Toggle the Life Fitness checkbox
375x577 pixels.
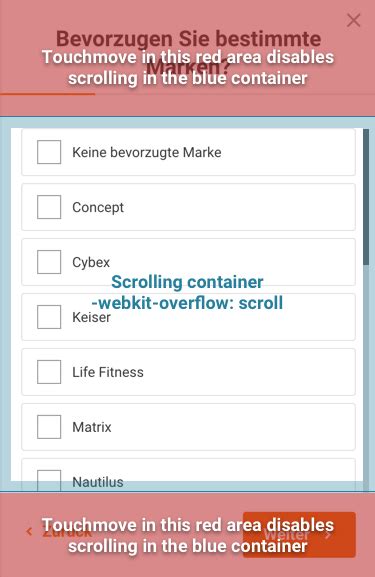click(49, 372)
